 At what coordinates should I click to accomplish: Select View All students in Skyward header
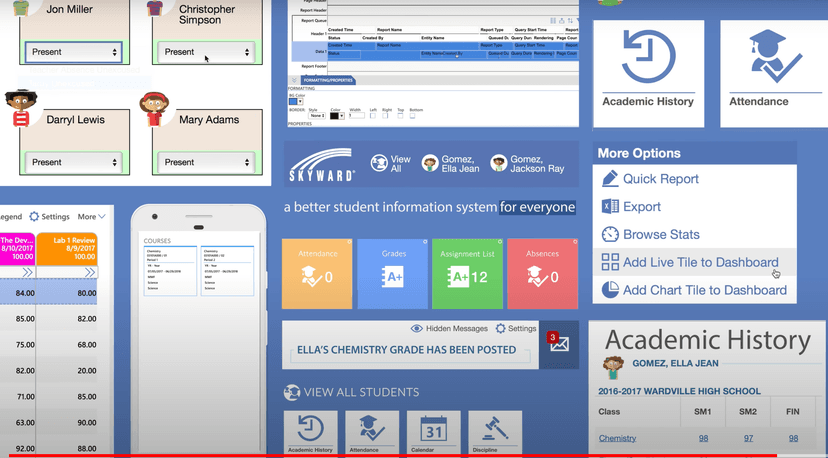[x=391, y=164]
